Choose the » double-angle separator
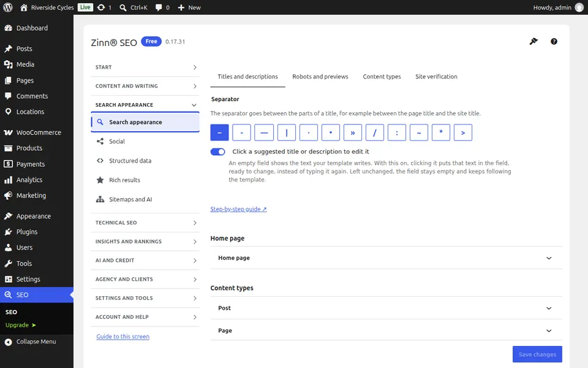The image size is (588, 368). click(x=353, y=132)
